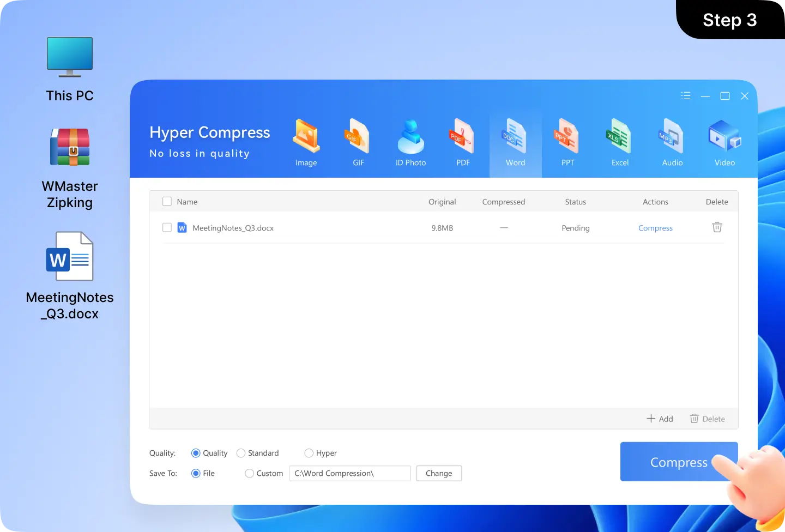
Task: Open the Excel compression tool
Action: (620, 143)
